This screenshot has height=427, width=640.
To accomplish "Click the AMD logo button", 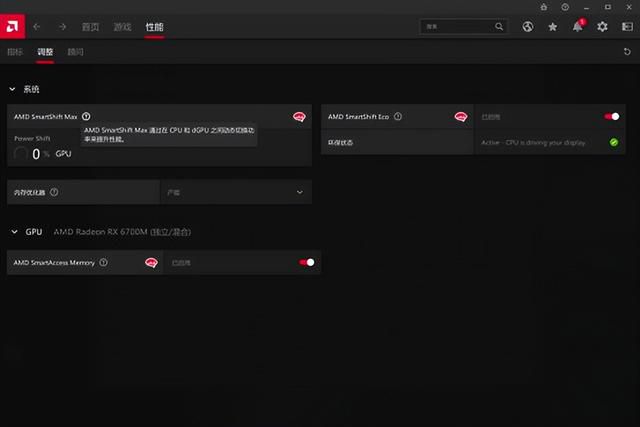I will pyautogui.click(x=12, y=27).
